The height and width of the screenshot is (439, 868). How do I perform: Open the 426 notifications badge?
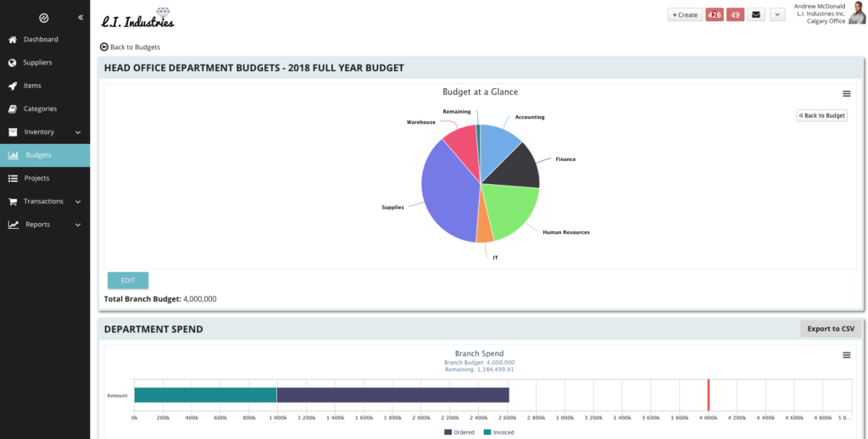coord(715,15)
